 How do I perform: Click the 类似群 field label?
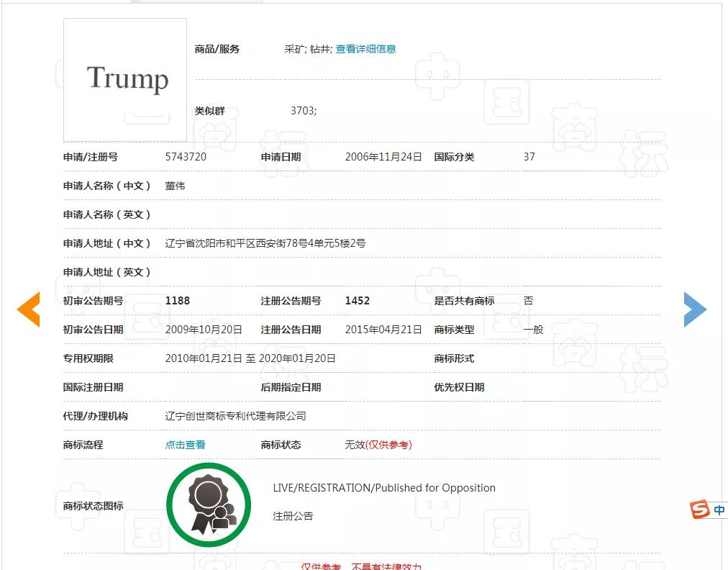[x=209, y=111]
